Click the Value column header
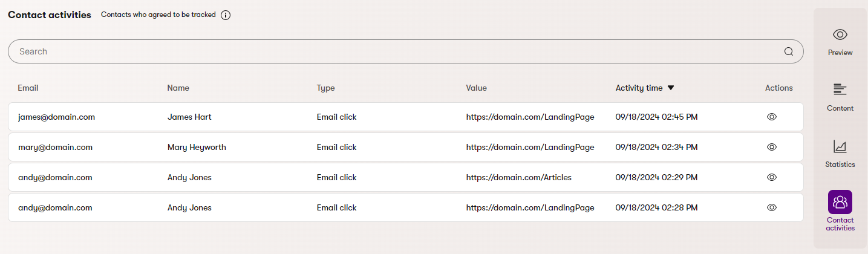The width and height of the screenshot is (868, 254). (x=476, y=88)
